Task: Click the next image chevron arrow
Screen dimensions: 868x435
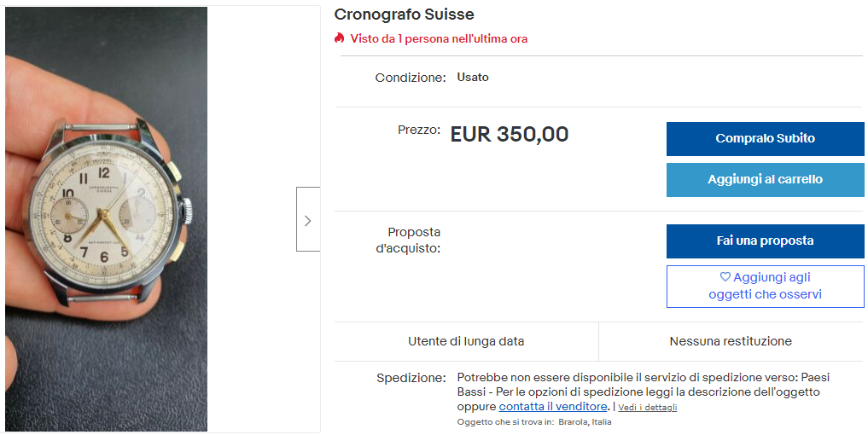Action: [307, 220]
